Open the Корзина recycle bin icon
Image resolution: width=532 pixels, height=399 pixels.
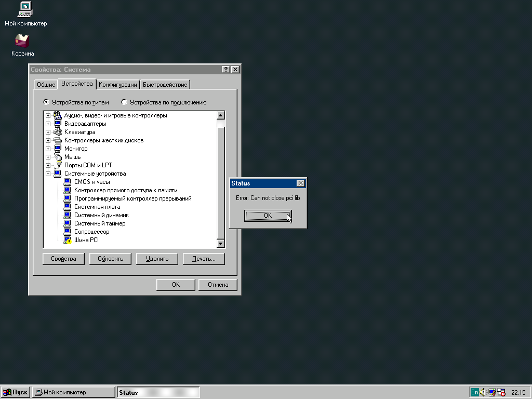[22, 41]
